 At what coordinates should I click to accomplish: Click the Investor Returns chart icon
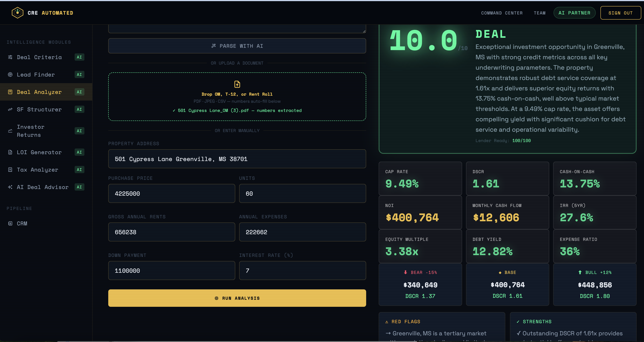(10, 131)
